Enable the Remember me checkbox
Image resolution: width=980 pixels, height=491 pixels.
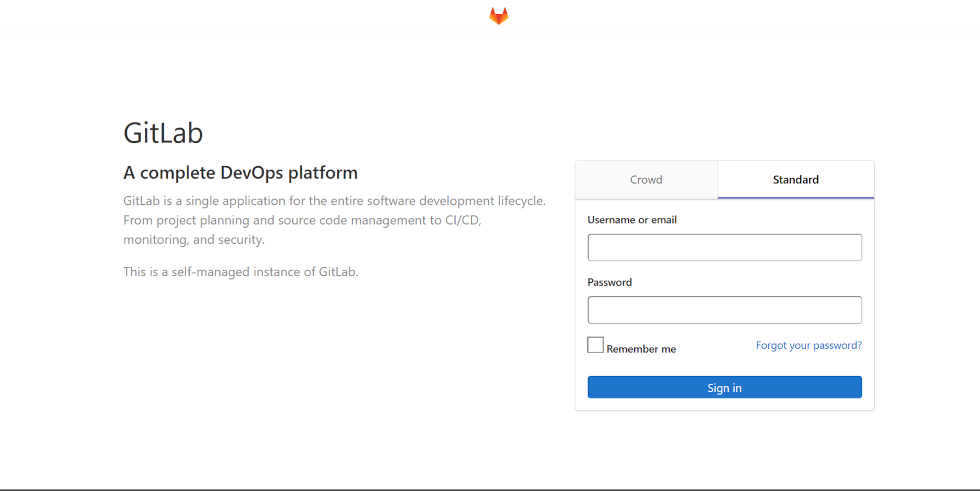tap(596, 345)
